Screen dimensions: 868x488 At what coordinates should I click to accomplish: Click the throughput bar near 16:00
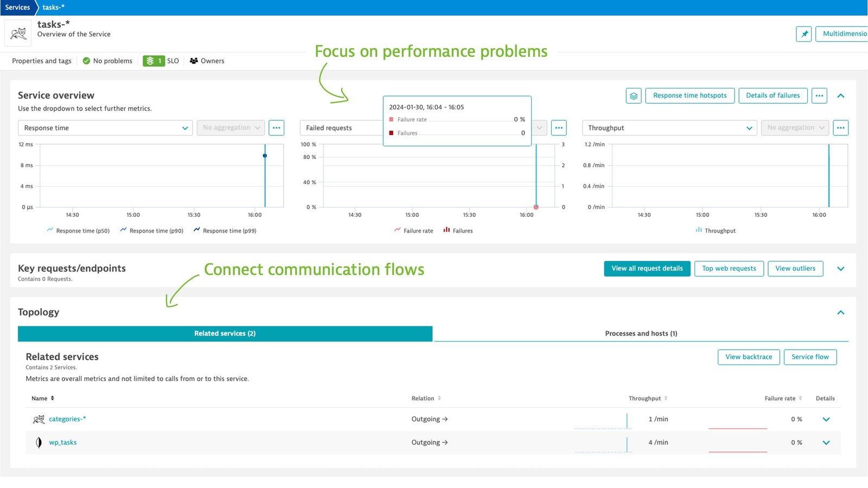coord(828,176)
